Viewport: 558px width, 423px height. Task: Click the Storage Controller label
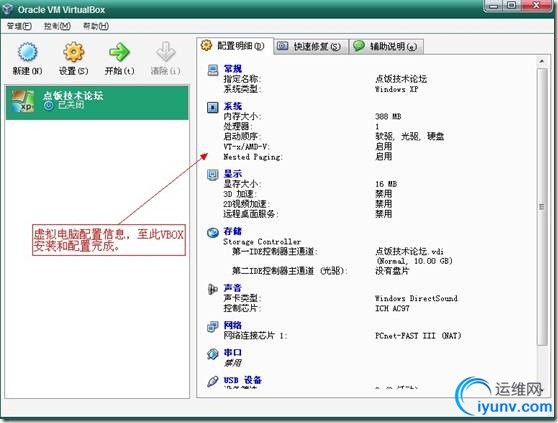pos(262,242)
